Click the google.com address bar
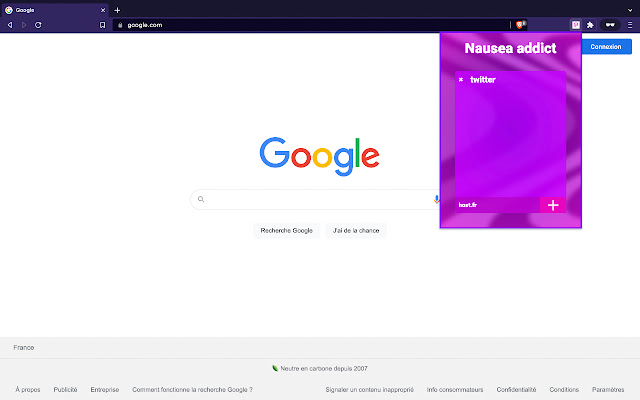Image resolution: width=640 pixels, height=400 pixels. pyautogui.click(x=311, y=25)
